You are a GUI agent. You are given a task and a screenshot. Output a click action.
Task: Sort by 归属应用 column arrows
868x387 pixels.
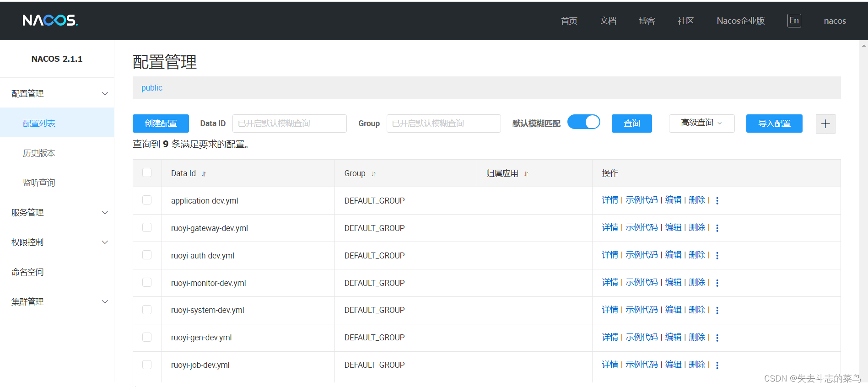pos(526,174)
